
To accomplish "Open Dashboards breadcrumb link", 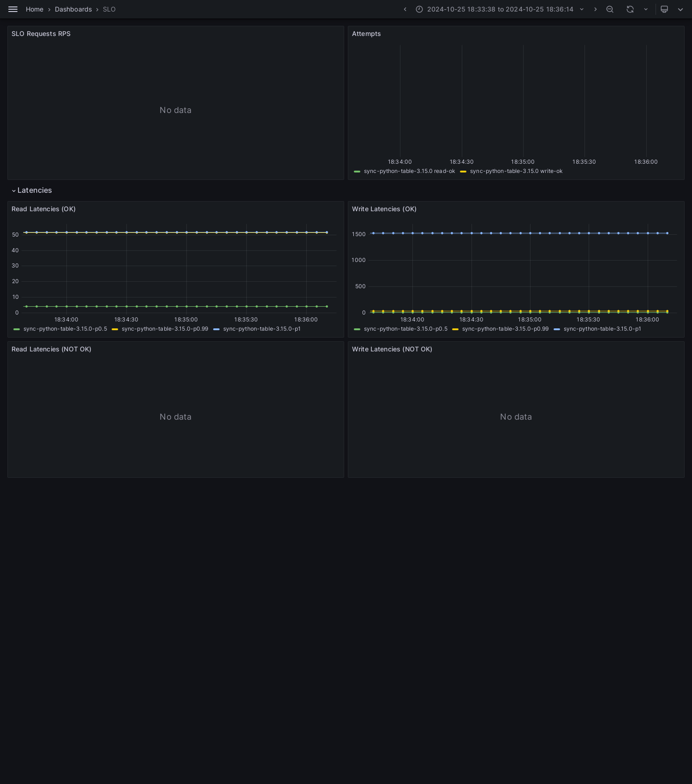I will [73, 9].
